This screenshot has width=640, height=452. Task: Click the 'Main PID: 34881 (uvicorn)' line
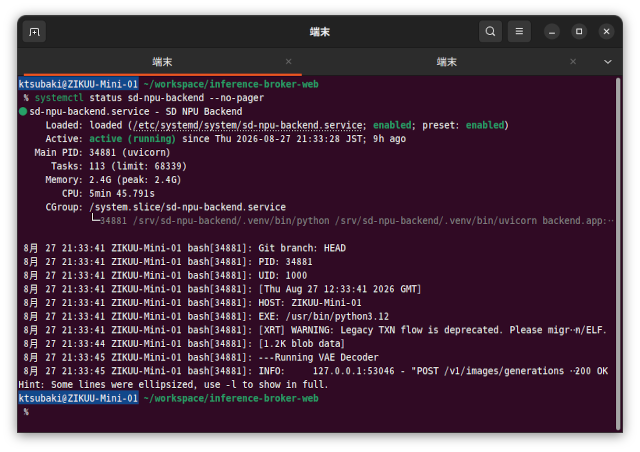point(102,153)
